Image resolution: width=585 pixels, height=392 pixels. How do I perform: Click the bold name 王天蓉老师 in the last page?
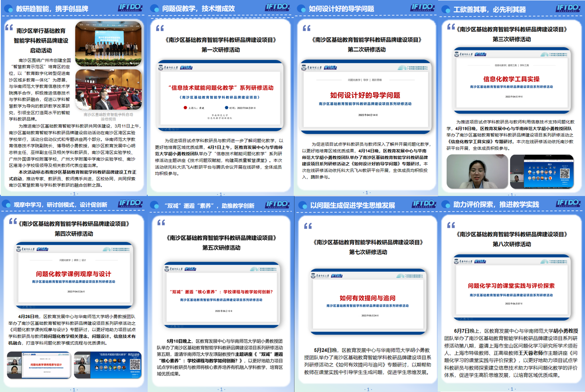(532, 353)
